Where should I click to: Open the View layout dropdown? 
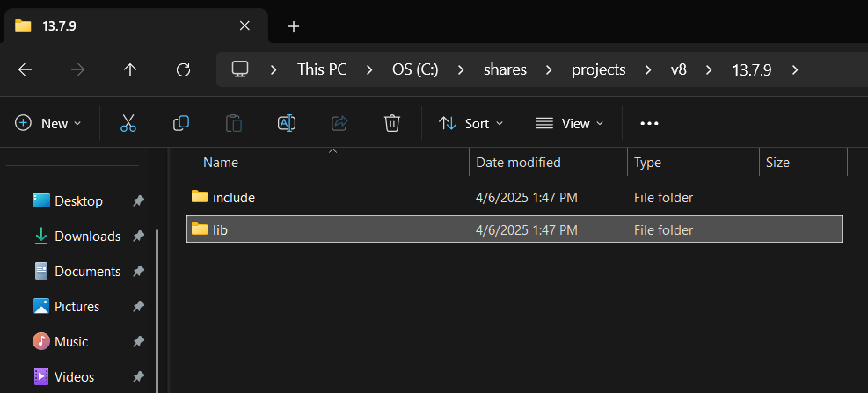[x=570, y=123]
